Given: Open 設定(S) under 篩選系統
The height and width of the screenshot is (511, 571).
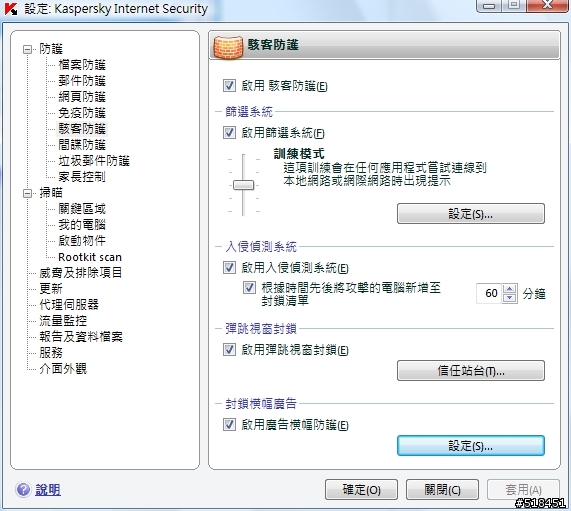Looking at the screenshot, I should pos(471,213).
